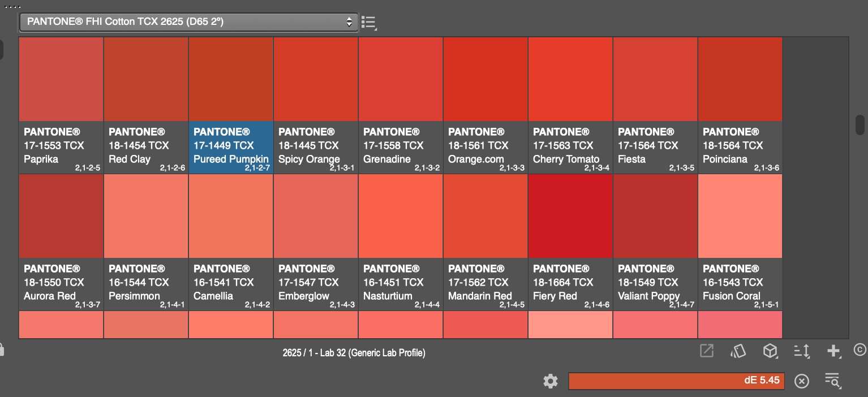
Task: Clear the dE 5.45 search
Action: [x=802, y=381]
